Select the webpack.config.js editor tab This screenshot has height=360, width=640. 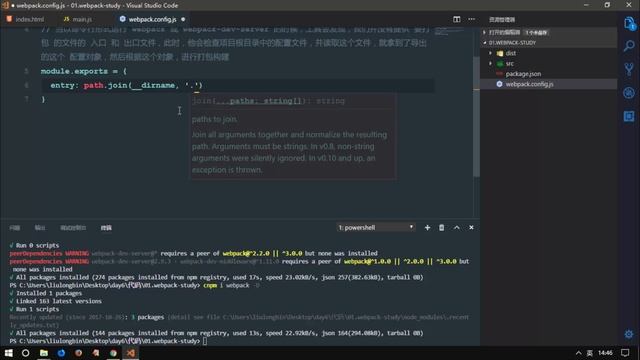[152, 19]
